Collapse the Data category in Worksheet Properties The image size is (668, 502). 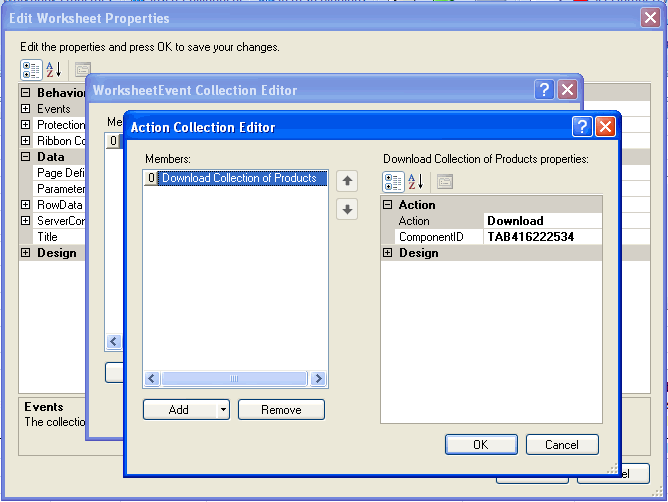(26, 156)
